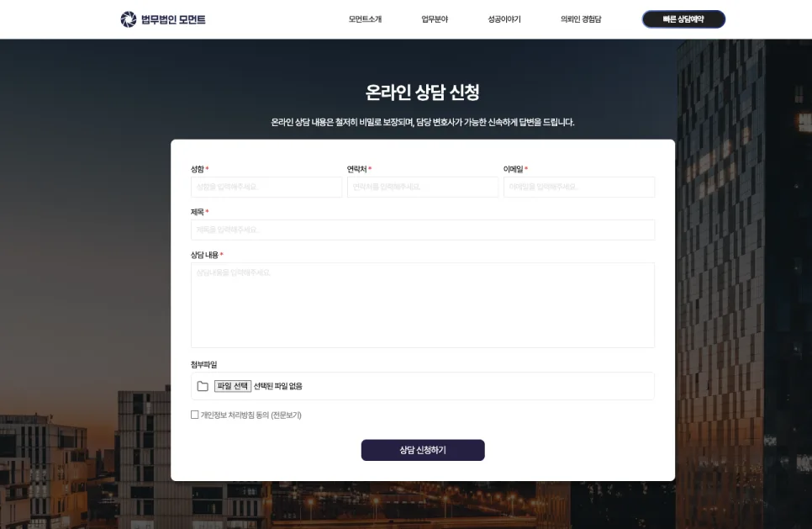The width and height of the screenshot is (812, 529).
Task: Click the 첨부파일 label
Action: 203,365
